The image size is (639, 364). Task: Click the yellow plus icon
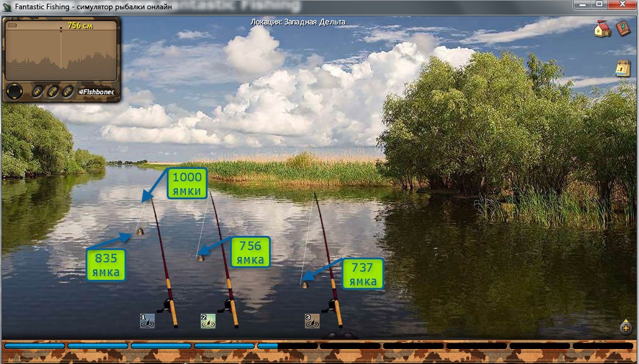pos(626,327)
